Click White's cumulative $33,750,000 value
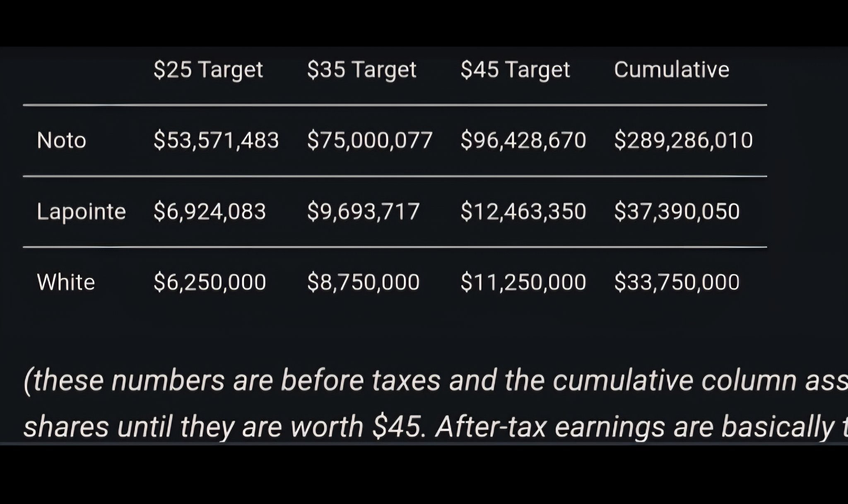 pyautogui.click(x=677, y=282)
